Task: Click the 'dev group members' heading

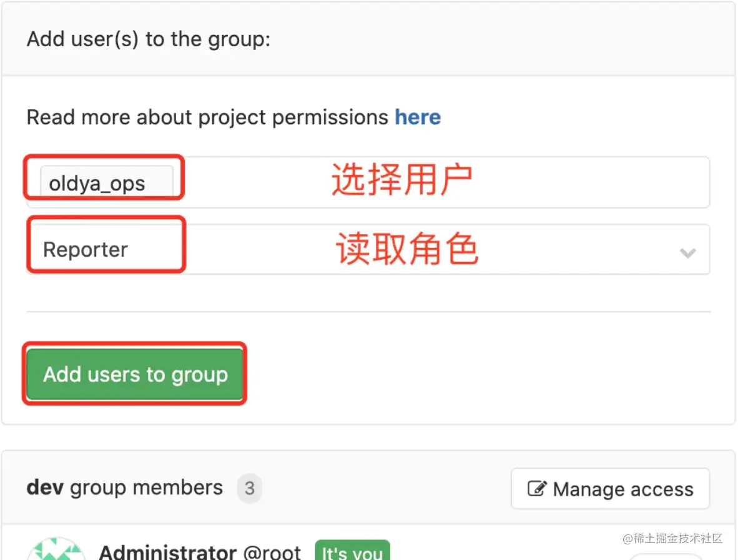Action: 124,488
